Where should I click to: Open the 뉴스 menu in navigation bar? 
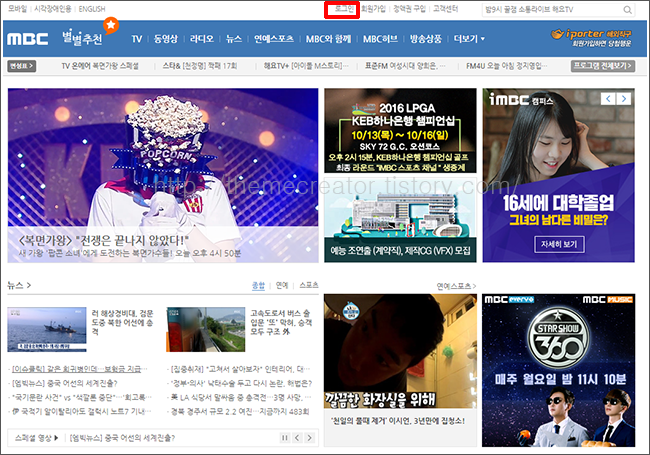pyautogui.click(x=234, y=39)
